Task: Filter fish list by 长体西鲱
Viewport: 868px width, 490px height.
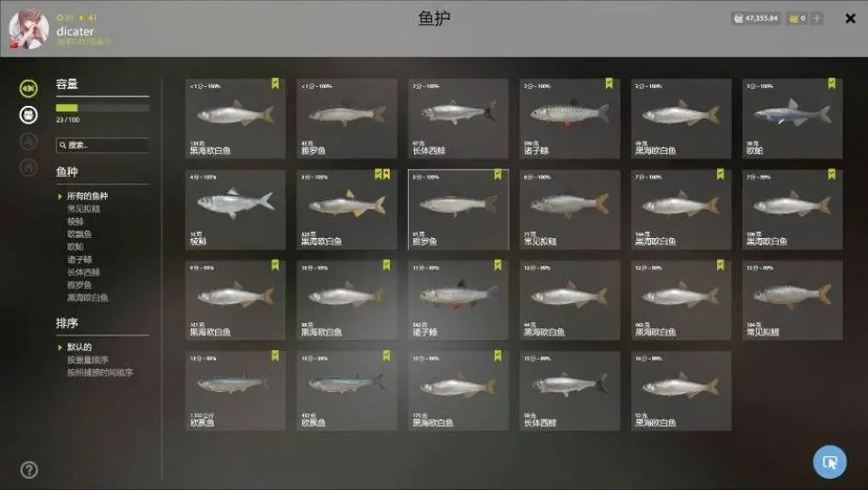Action: [83, 272]
